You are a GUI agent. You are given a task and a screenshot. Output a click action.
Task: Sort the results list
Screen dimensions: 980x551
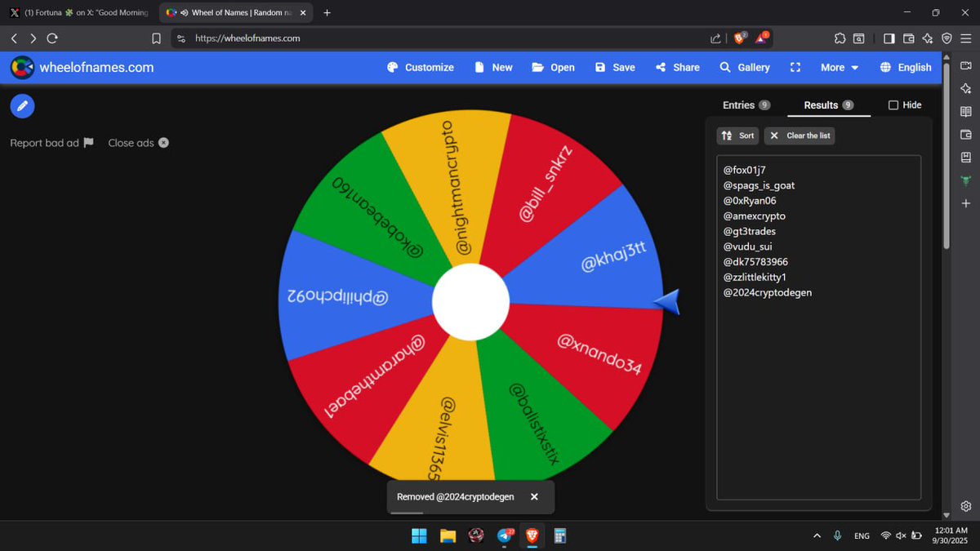[x=737, y=136]
